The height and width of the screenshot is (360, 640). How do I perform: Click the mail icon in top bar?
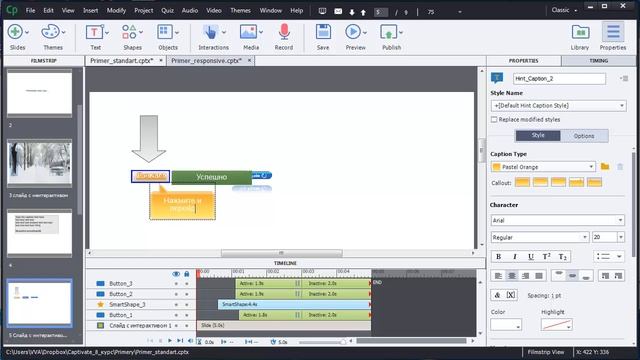coord(338,11)
